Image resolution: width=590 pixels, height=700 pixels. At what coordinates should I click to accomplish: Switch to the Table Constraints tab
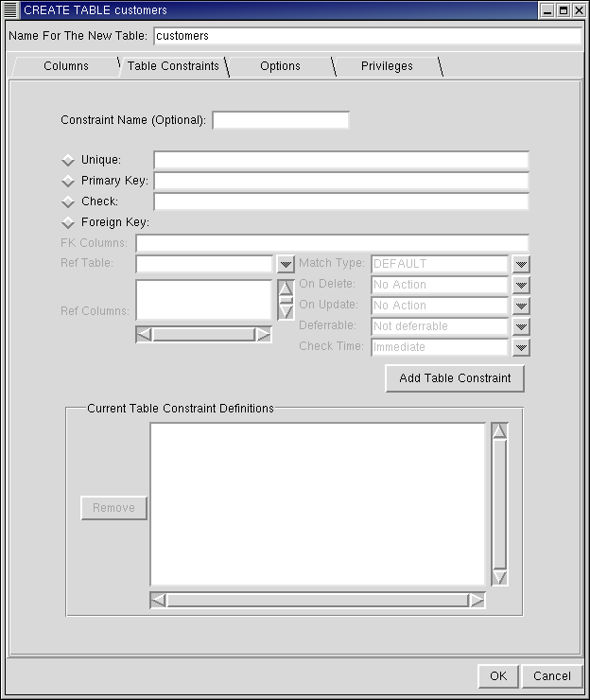(x=173, y=66)
